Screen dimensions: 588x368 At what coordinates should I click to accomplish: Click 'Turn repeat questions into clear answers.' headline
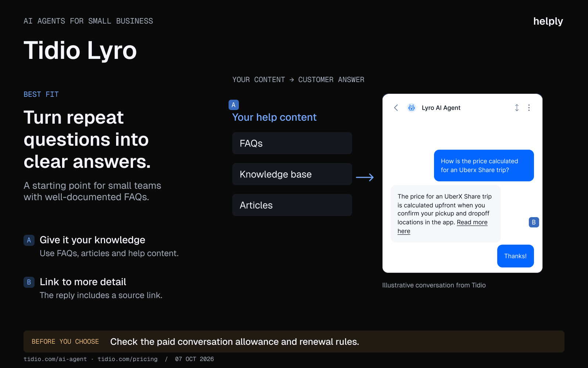[87, 139]
